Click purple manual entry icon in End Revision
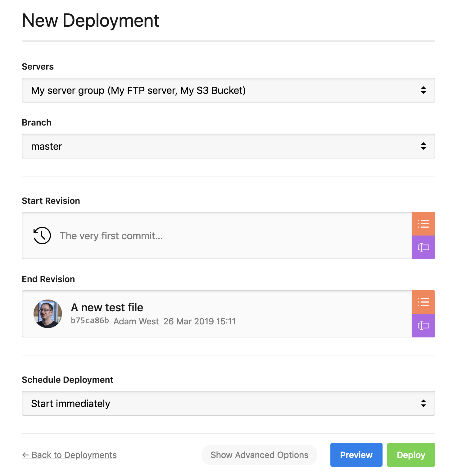 (x=423, y=326)
